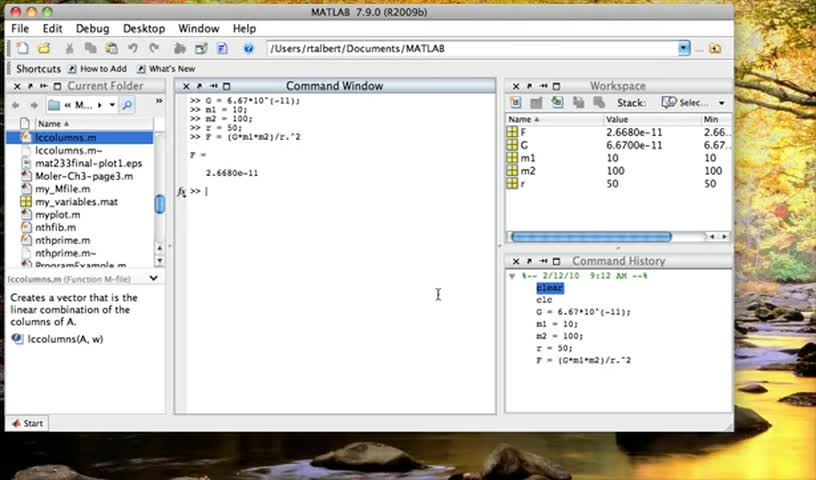Undock the Command History panel
Viewport: 816px width, 480px height.
(x=529, y=261)
